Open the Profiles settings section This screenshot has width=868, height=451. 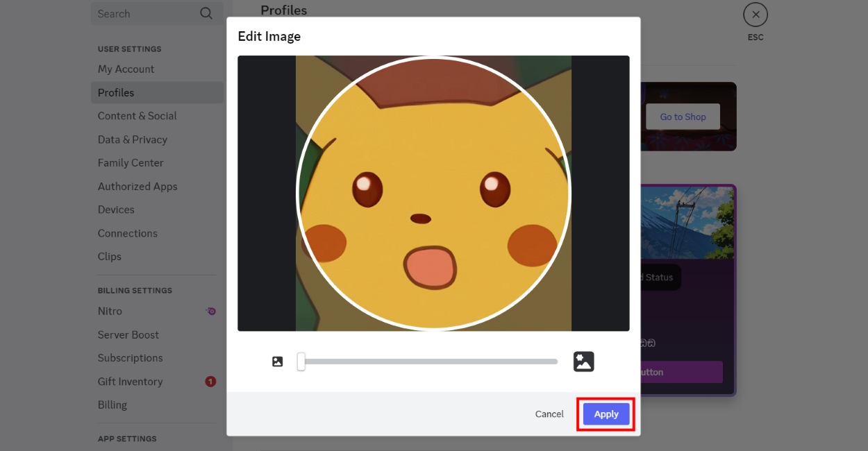tap(115, 92)
